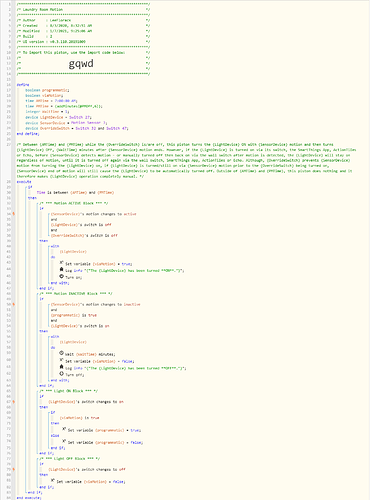This screenshot has height=500, width=372.
Task: Click 'Wait {WaitTime} minutes;' statement
Action: point(90,354)
